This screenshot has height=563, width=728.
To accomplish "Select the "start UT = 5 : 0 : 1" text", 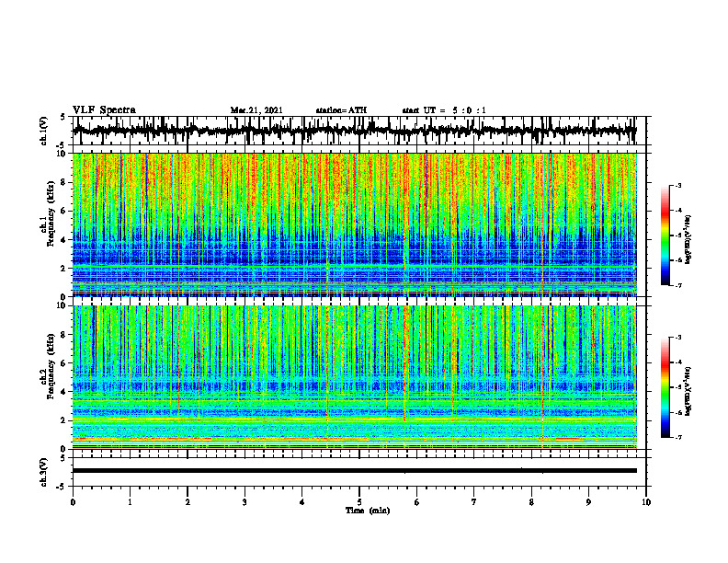I will (444, 110).
